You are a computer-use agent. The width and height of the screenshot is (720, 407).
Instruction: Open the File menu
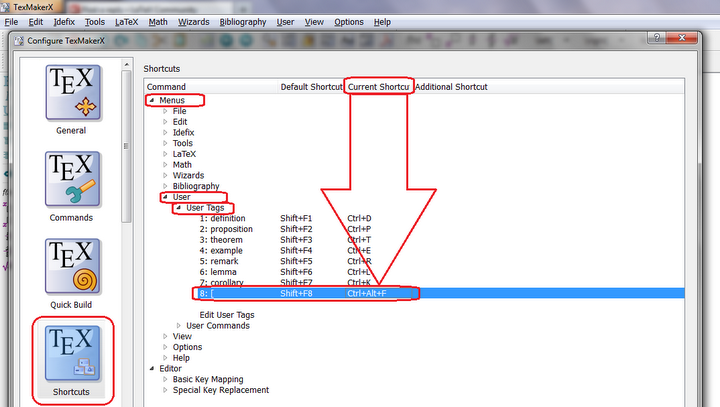click(x=11, y=22)
